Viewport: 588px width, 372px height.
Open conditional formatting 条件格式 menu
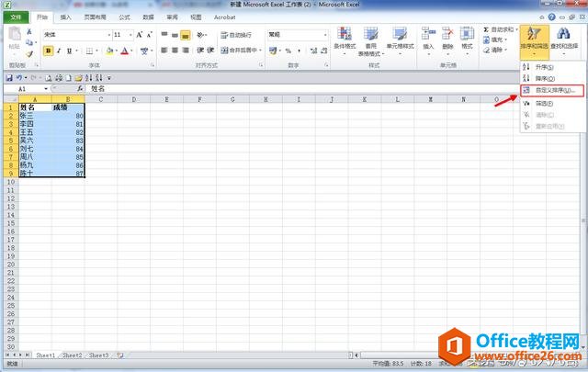pyautogui.click(x=345, y=41)
